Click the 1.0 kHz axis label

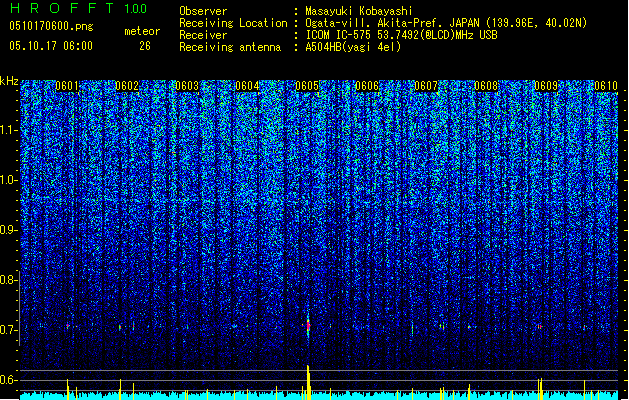[9, 180]
